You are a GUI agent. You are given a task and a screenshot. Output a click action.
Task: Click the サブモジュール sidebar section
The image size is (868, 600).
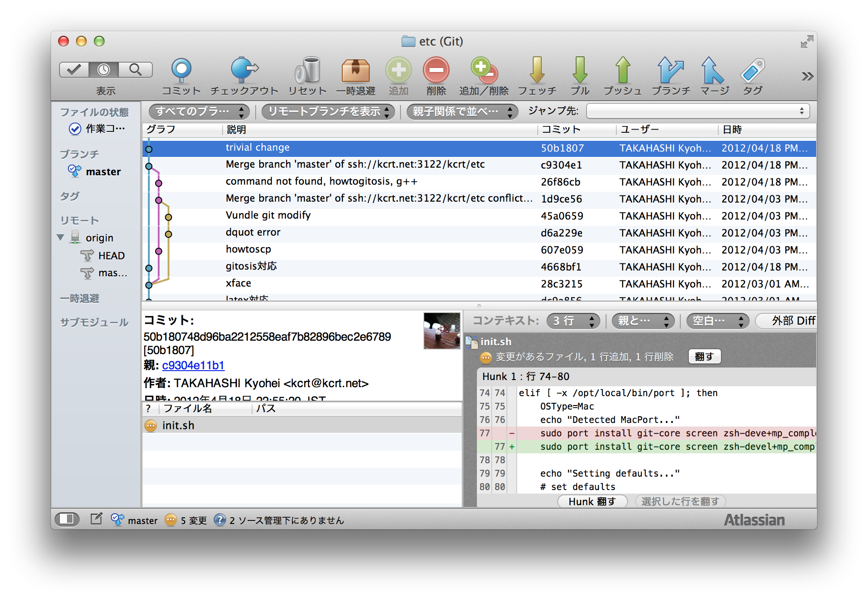point(94,323)
